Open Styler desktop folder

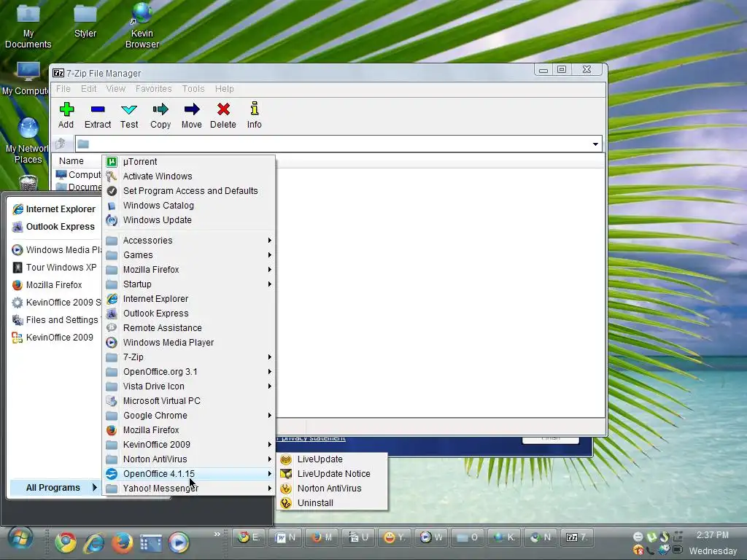pyautogui.click(x=85, y=21)
